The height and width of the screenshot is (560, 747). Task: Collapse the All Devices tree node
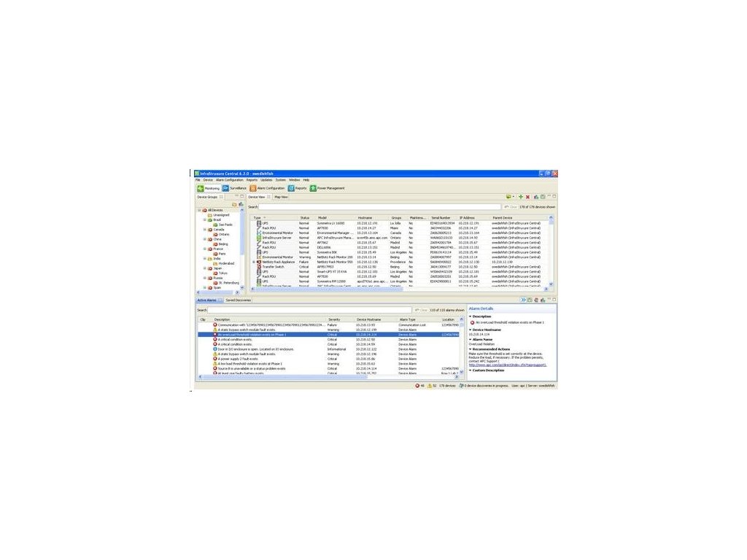click(x=200, y=210)
